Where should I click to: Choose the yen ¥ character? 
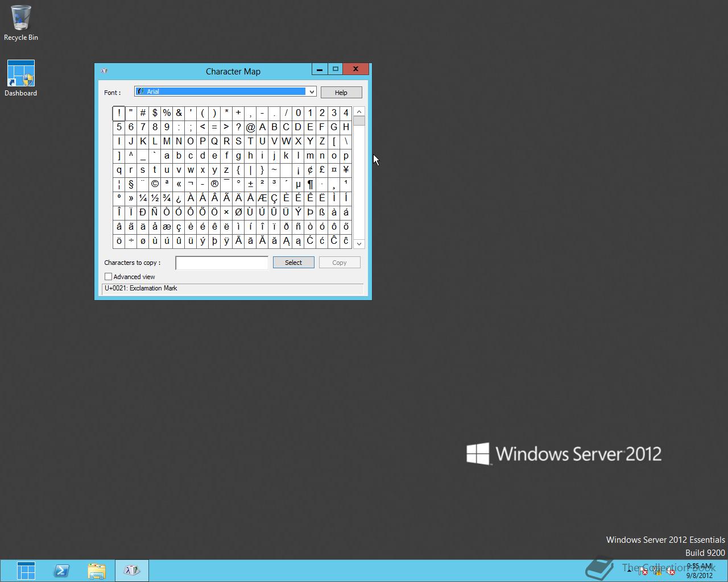346,170
